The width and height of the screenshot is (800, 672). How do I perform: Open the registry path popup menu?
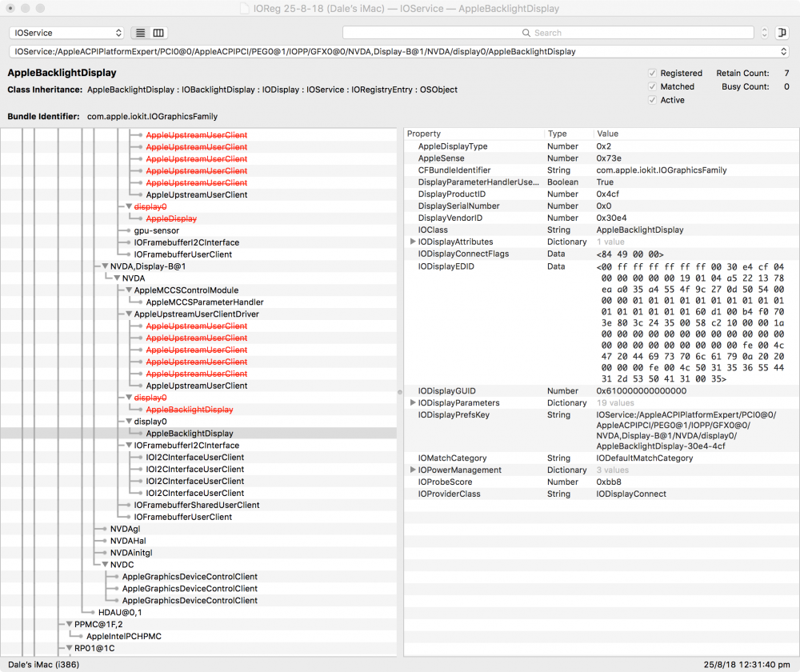399,51
